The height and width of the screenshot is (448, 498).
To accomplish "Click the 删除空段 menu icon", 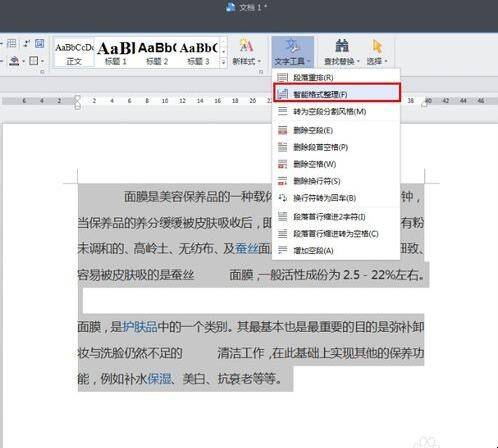I will click(x=282, y=130).
